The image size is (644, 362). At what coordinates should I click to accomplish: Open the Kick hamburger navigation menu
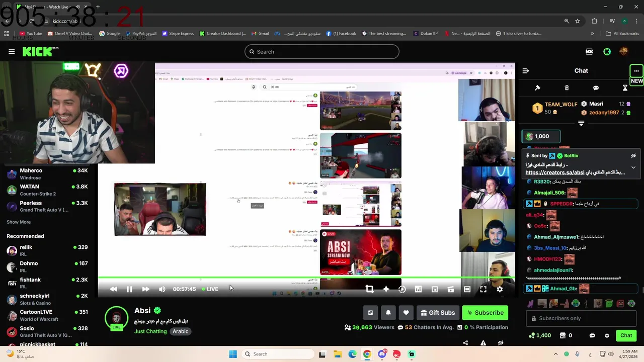pyautogui.click(x=12, y=51)
